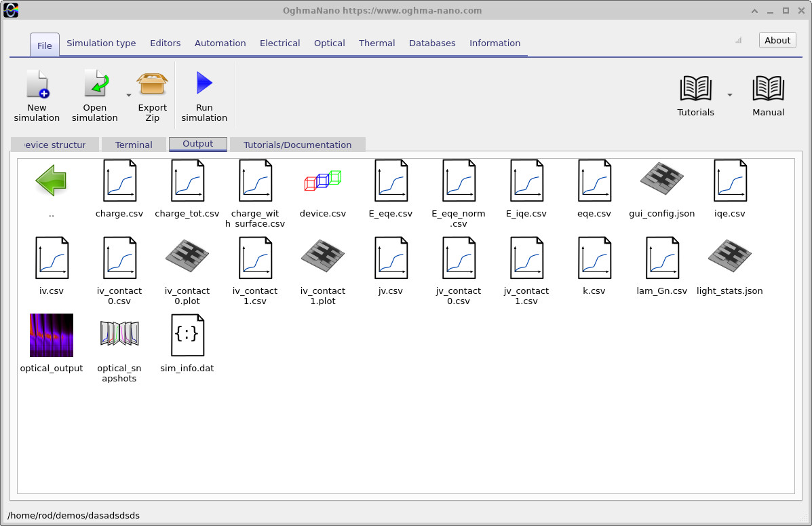Select the device.csv cubes icon
The height and width of the screenshot is (526, 812).
pos(323,181)
